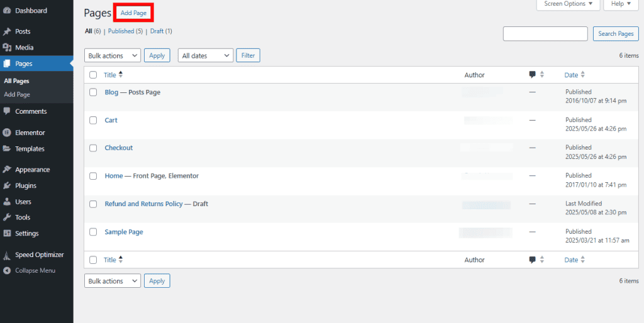644x323 pixels.
Task: Select the Home page checkbox
Action: [x=93, y=176]
